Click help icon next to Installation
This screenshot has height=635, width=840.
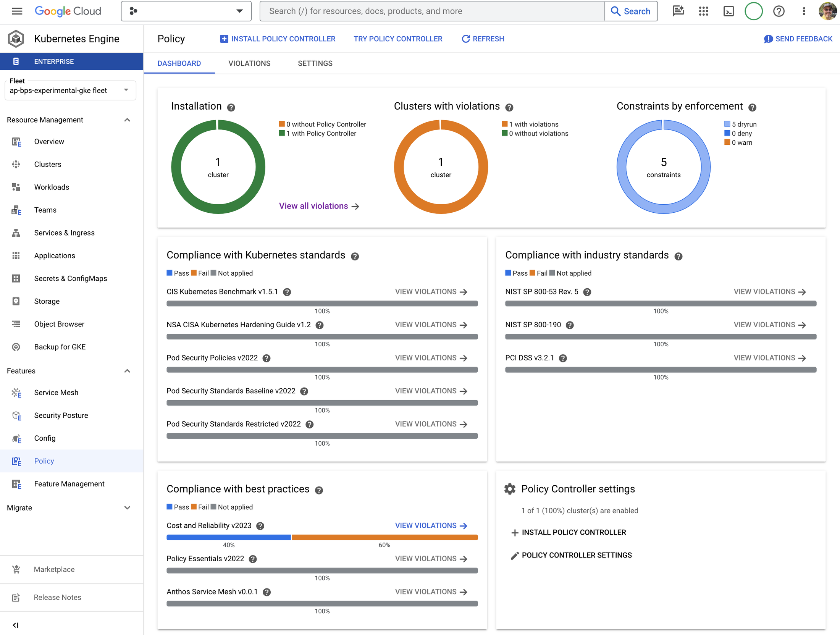[x=231, y=108]
